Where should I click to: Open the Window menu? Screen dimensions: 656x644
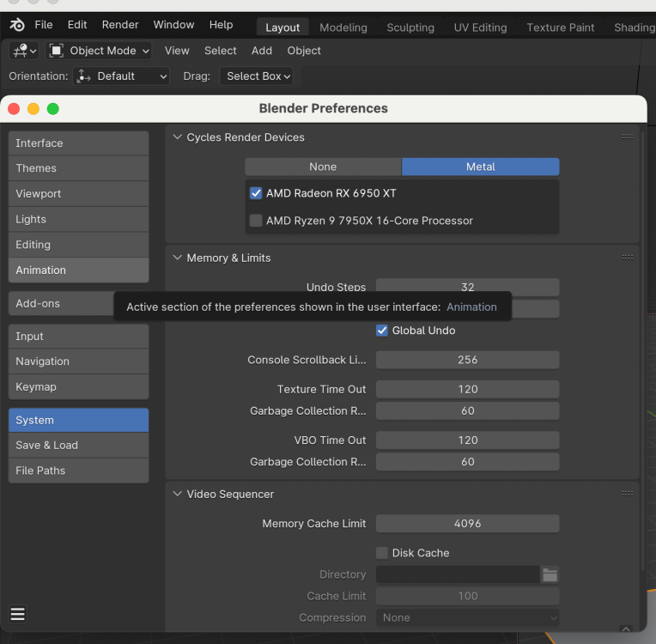173,25
